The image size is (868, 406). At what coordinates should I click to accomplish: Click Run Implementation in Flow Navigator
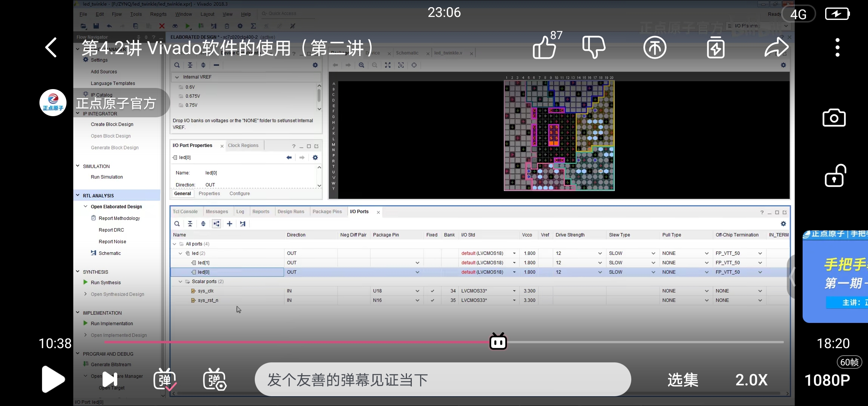pyautogui.click(x=112, y=324)
